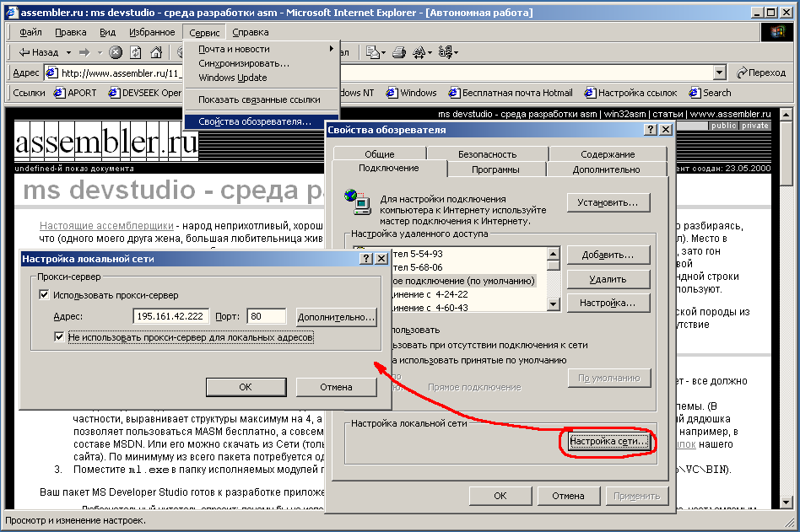Click page icon in the address bar
The image size is (800, 532).
51,73
